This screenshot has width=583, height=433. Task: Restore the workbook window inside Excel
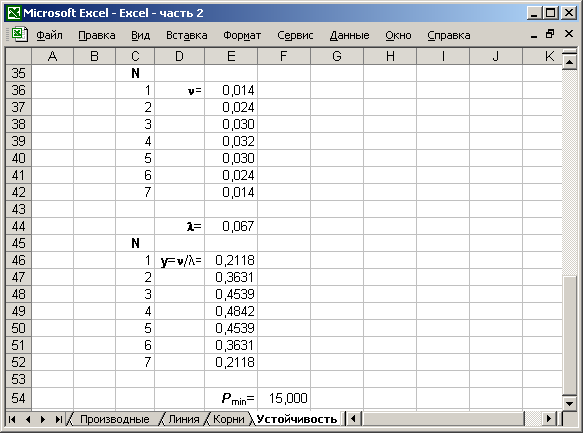550,34
